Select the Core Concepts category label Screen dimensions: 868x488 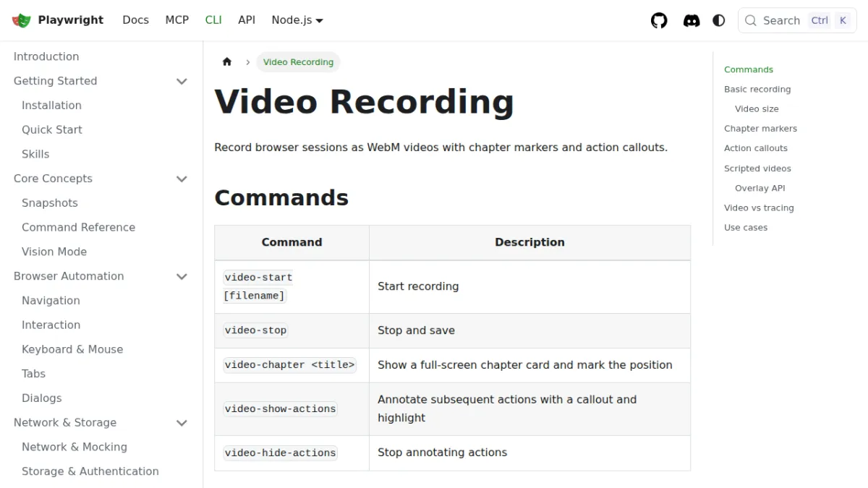[53, 179]
